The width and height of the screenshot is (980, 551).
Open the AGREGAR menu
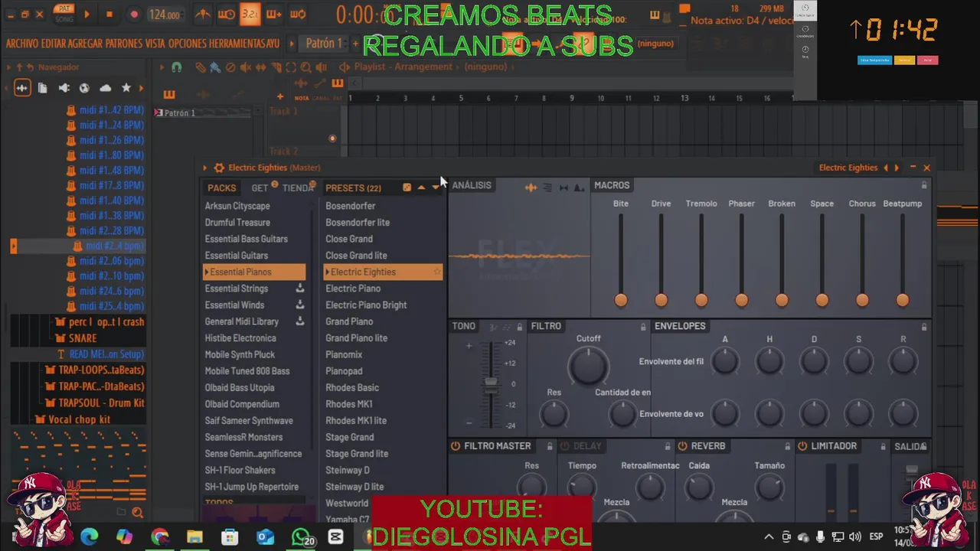pyautogui.click(x=86, y=44)
